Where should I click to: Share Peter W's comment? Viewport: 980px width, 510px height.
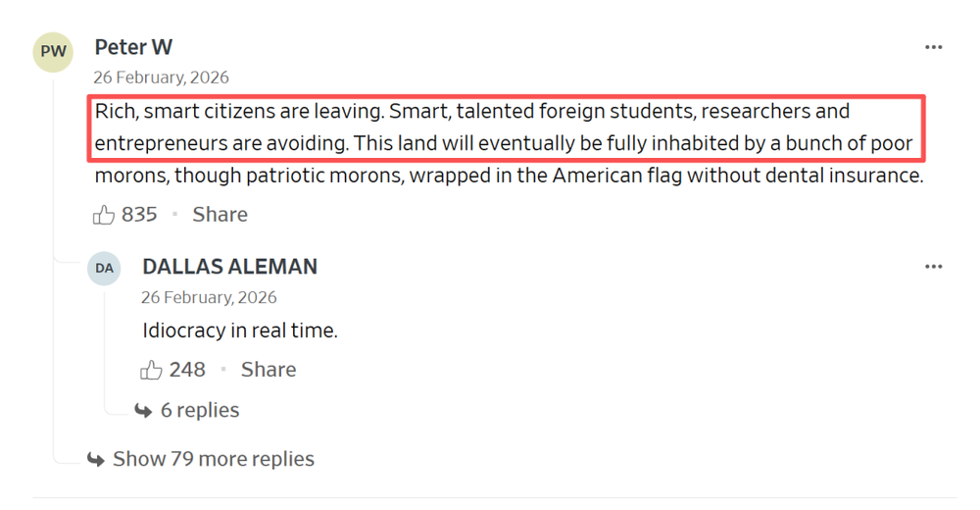[220, 215]
